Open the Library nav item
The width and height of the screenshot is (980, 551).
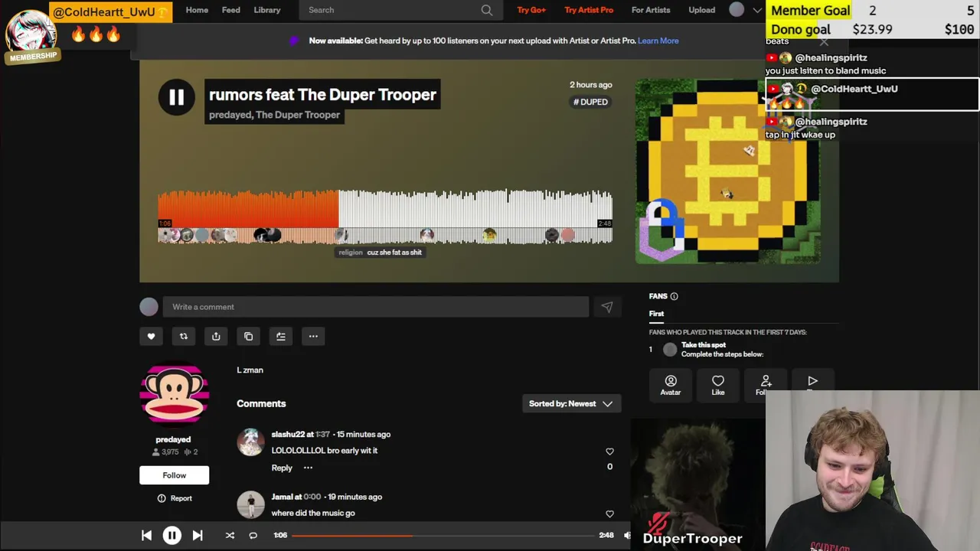click(267, 10)
